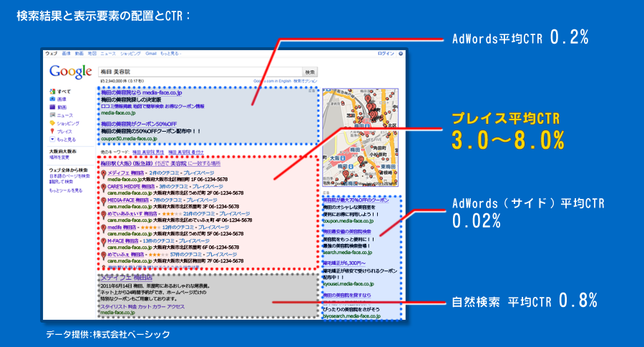The width and height of the screenshot is (644, 347).
Task: Click the 検索 search button
Action: click(x=310, y=72)
